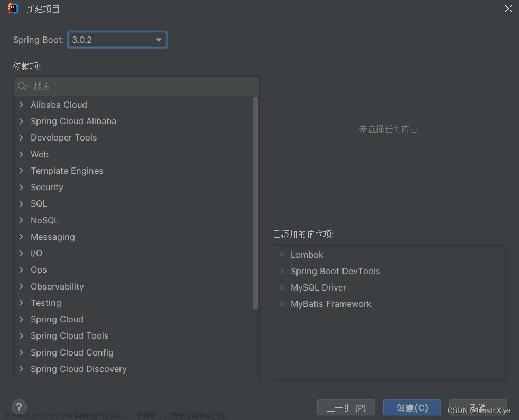Image resolution: width=519 pixels, height=420 pixels.
Task: Select the Spring Cloud Config row
Action: 133,352
